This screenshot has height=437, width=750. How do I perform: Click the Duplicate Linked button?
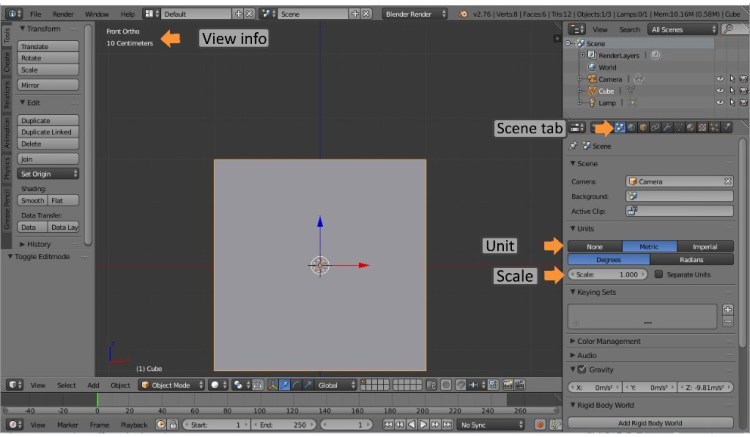[x=48, y=132]
